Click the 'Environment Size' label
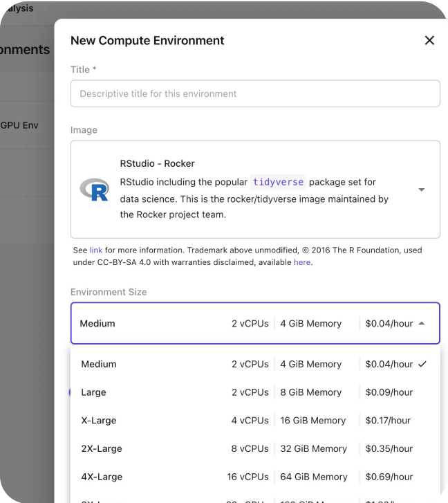This screenshot has height=503, width=448. click(109, 292)
